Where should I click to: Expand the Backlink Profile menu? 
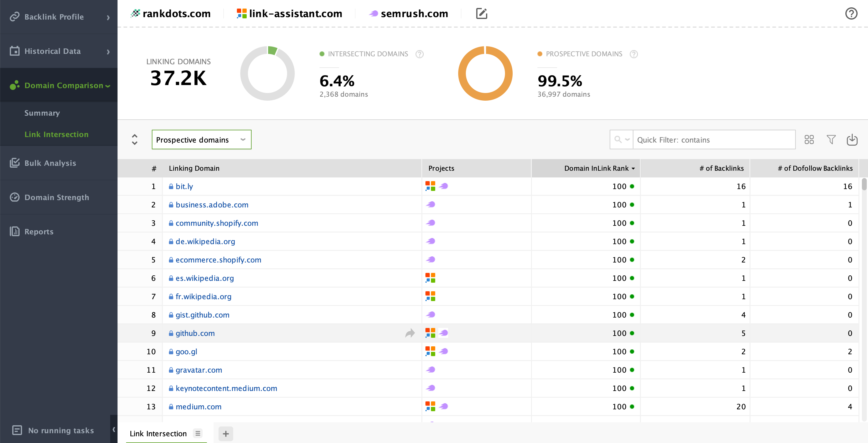(59, 17)
